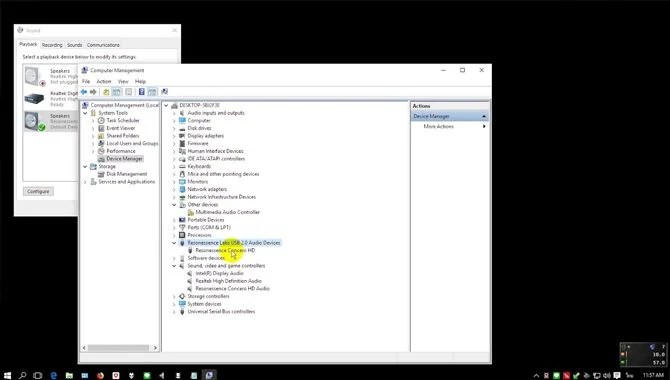This screenshot has width=670, height=380.
Task: Open the Action menu
Action: (103, 81)
